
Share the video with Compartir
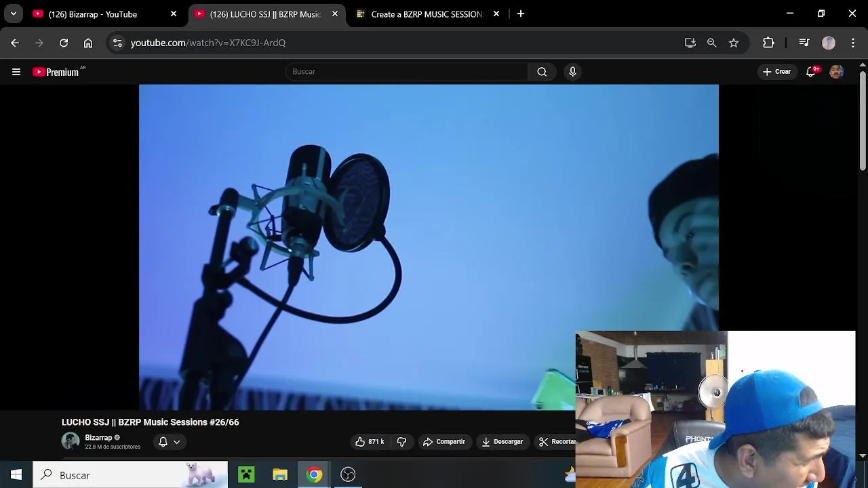click(x=444, y=442)
